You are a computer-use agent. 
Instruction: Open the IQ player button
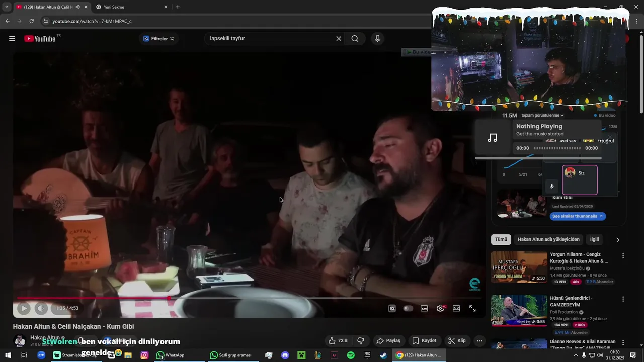pos(392,308)
